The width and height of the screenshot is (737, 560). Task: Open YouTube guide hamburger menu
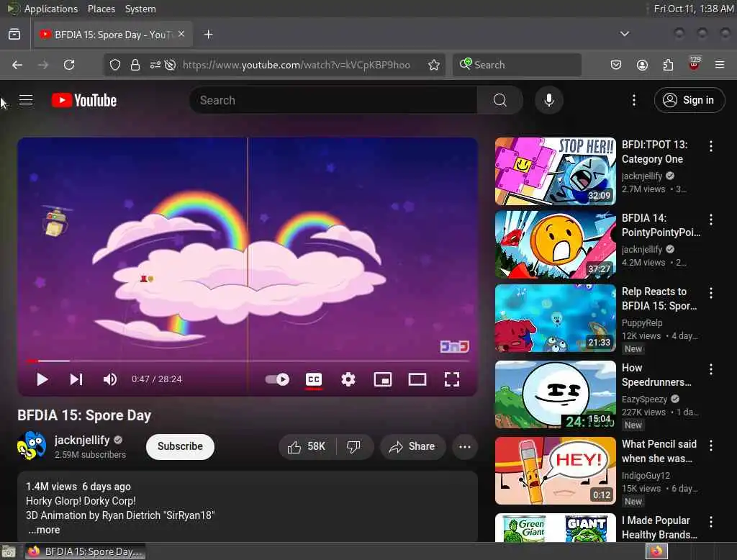26,100
